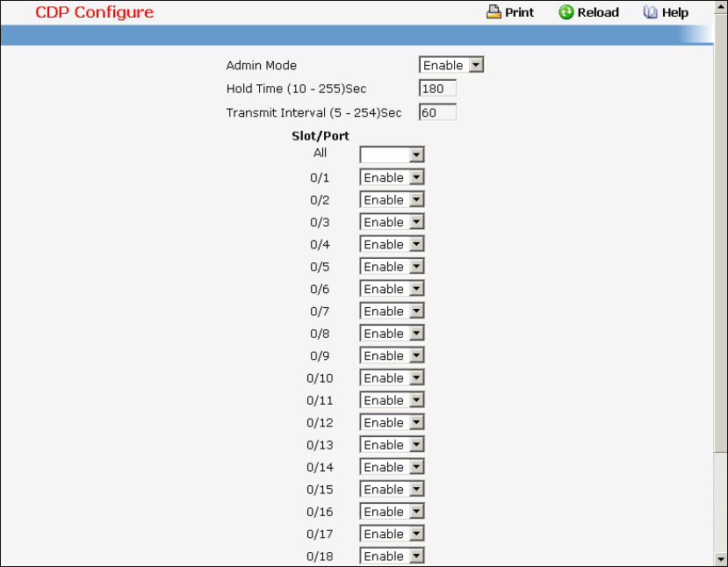
Task: Open the dropdown for port 0/14
Action: coord(392,467)
